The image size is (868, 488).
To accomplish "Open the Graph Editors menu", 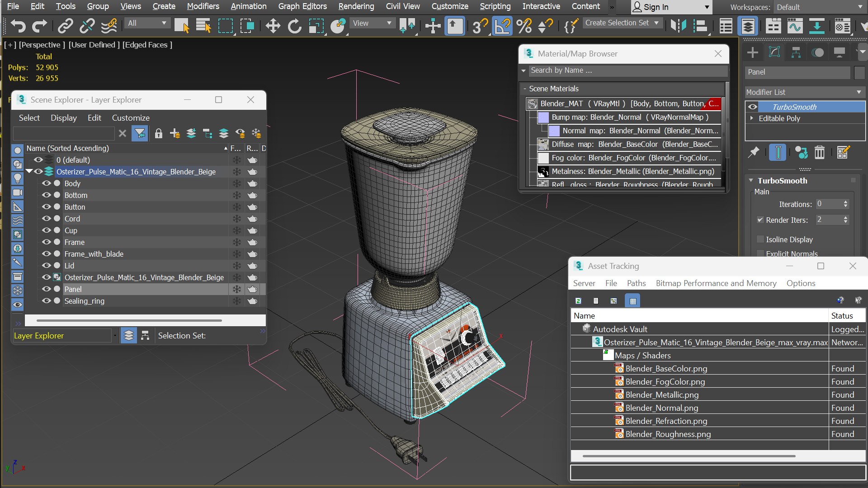I will click(302, 6).
